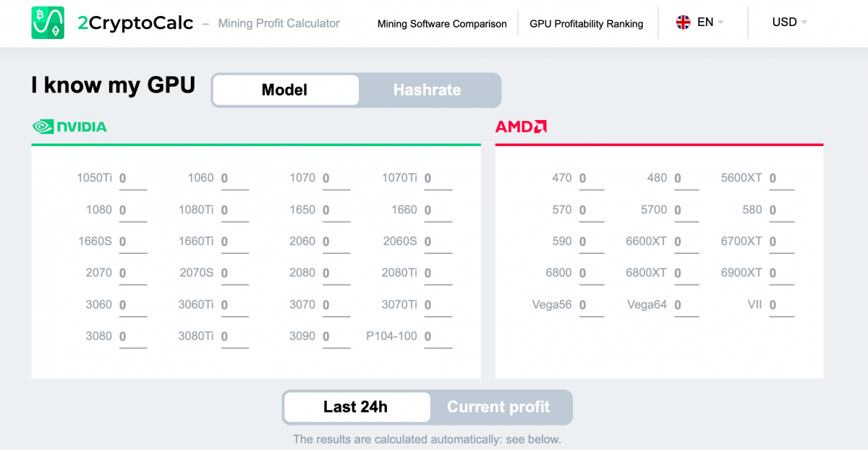The height and width of the screenshot is (450, 868).
Task: Open GPU Profitability Ranking page
Action: (x=587, y=23)
